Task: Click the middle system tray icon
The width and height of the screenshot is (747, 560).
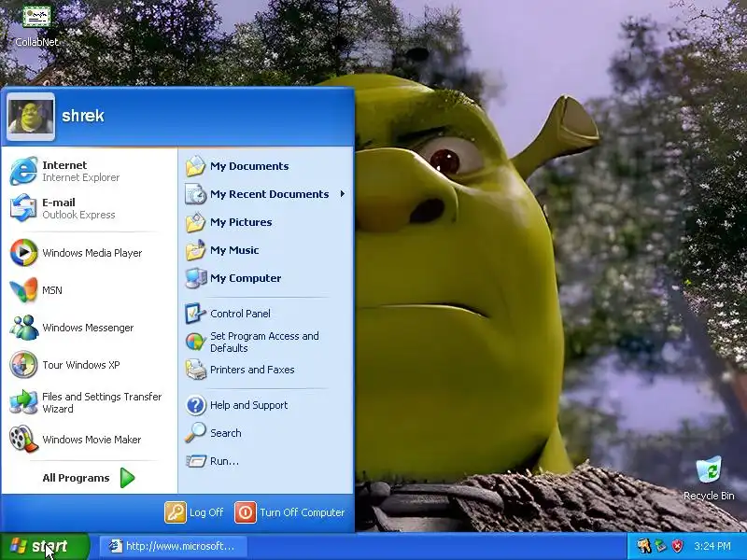Action: pos(660,546)
